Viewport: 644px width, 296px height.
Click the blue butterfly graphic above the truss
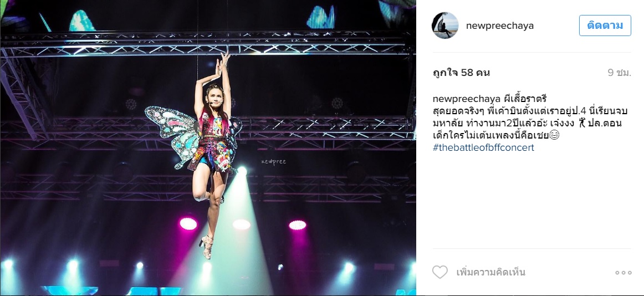321,18
